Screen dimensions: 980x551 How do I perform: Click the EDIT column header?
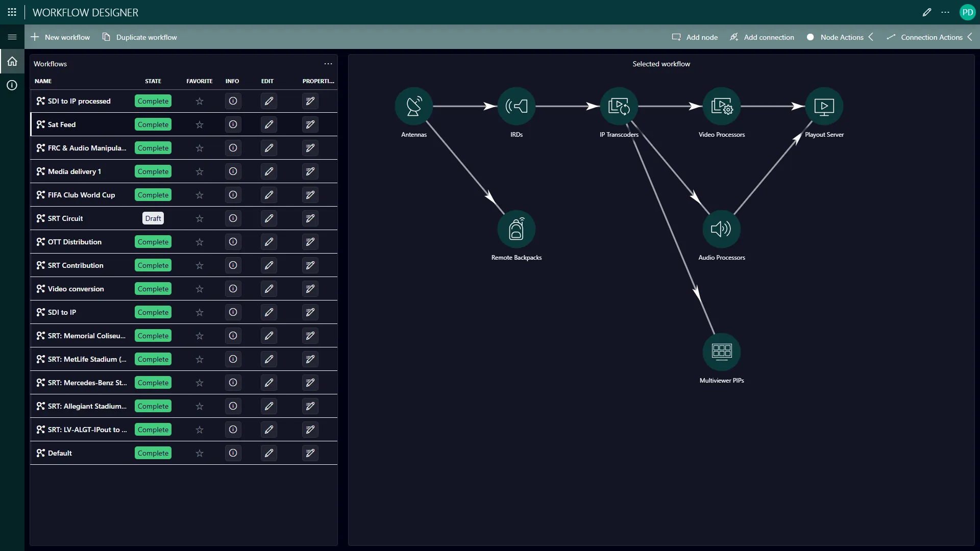point(267,81)
